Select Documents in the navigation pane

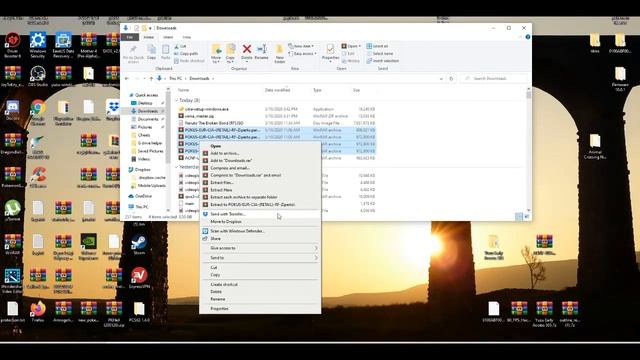pos(147,119)
